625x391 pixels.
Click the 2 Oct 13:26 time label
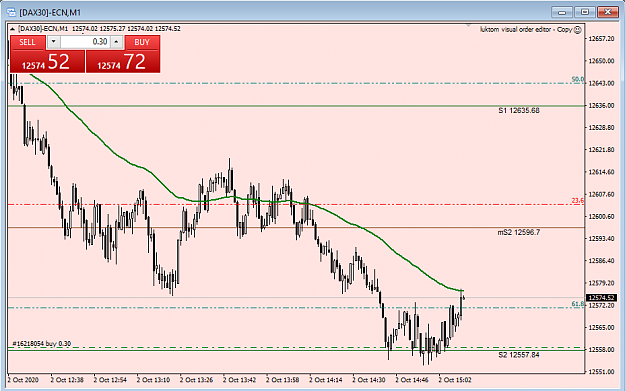(196, 380)
